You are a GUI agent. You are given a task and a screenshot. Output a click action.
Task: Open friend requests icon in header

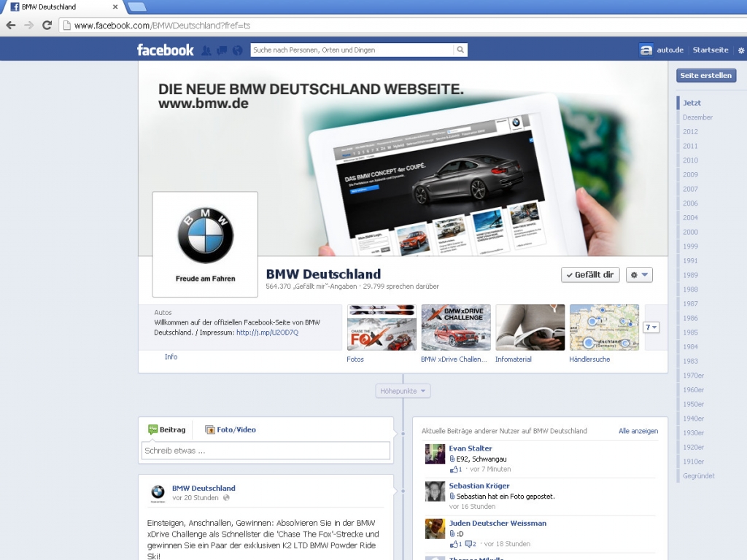206,50
